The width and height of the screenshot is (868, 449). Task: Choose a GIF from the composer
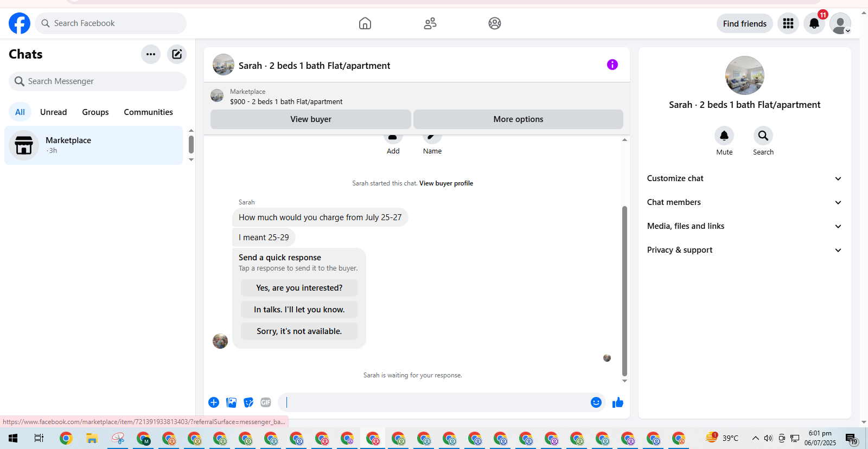pyautogui.click(x=266, y=402)
